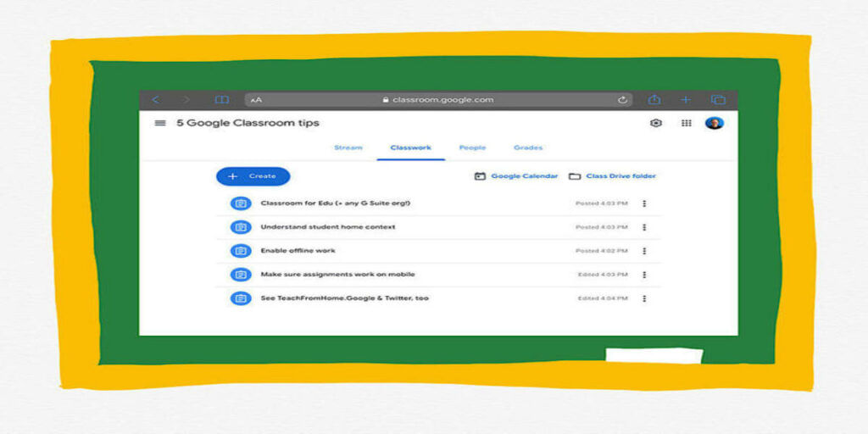Click material icon for Understand student home context

pyautogui.click(x=241, y=227)
